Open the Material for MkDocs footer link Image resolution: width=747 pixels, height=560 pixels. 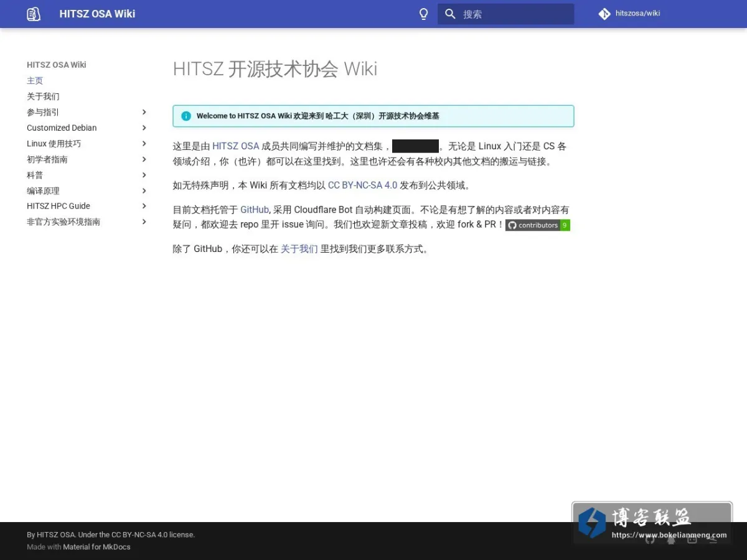pyautogui.click(x=96, y=547)
